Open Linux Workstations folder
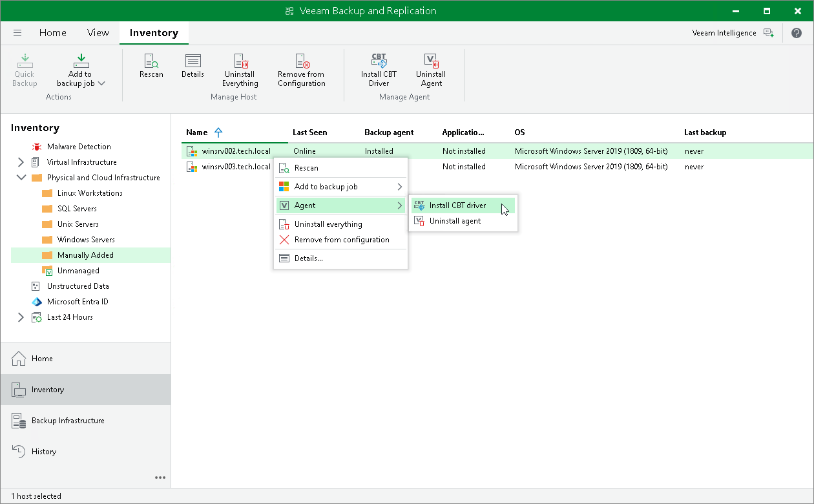Screen dimensions: 814x504 (x=90, y=193)
